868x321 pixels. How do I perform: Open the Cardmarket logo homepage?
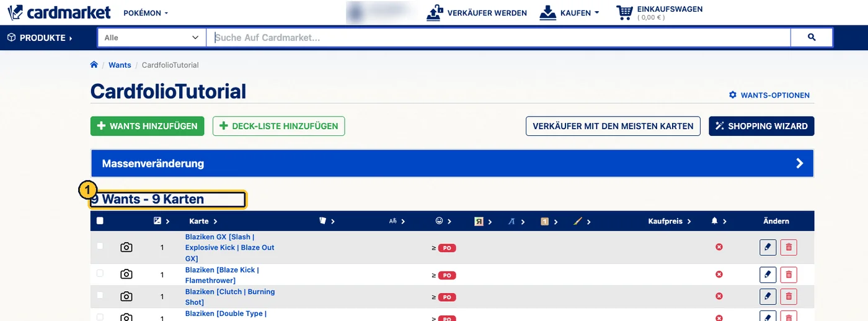pyautogui.click(x=60, y=12)
